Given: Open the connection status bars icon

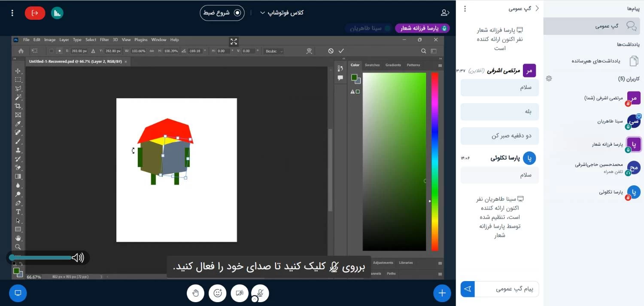Looking at the screenshot, I should pos(57,13).
